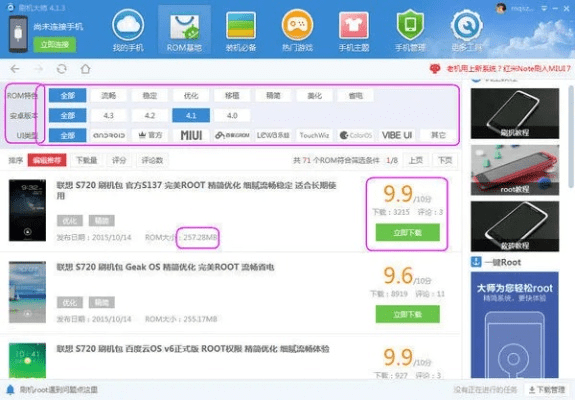575x400 pixels.
Task: Filter UI type by Android logo
Action: pyautogui.click(x=109, y=135)
